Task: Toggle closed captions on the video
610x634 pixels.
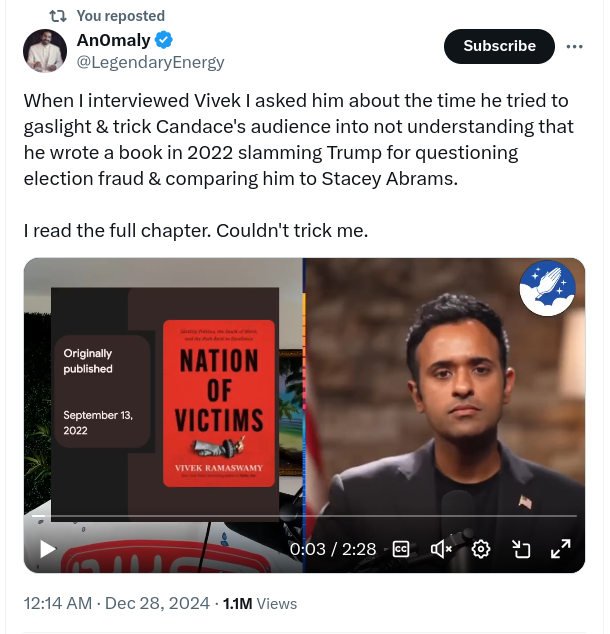Action: coord(401,548)
